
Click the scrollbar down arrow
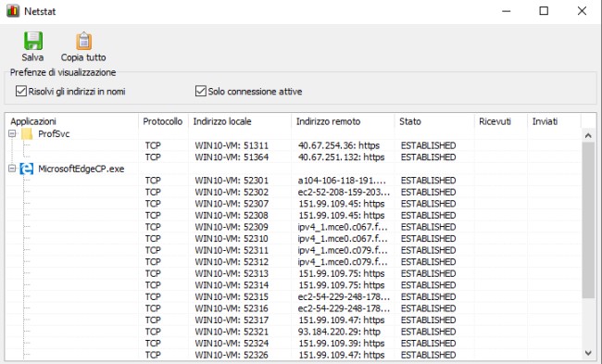tap(588, 353)
